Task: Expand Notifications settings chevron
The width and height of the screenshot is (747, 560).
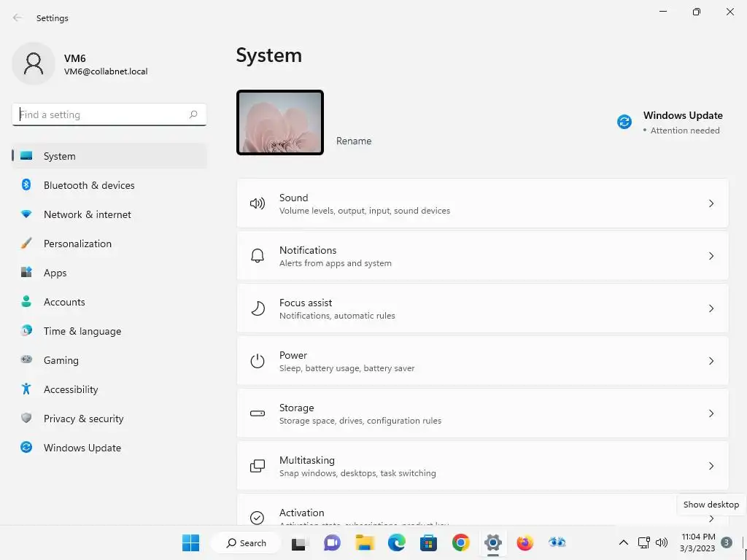Action: pos(711,256)
